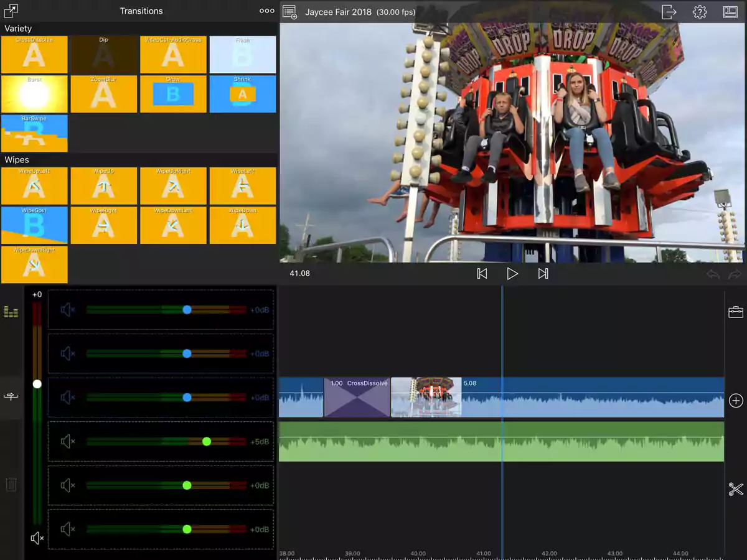747x560 pixels.
Task: Select the scissors split tool
Action: point(735,490)
